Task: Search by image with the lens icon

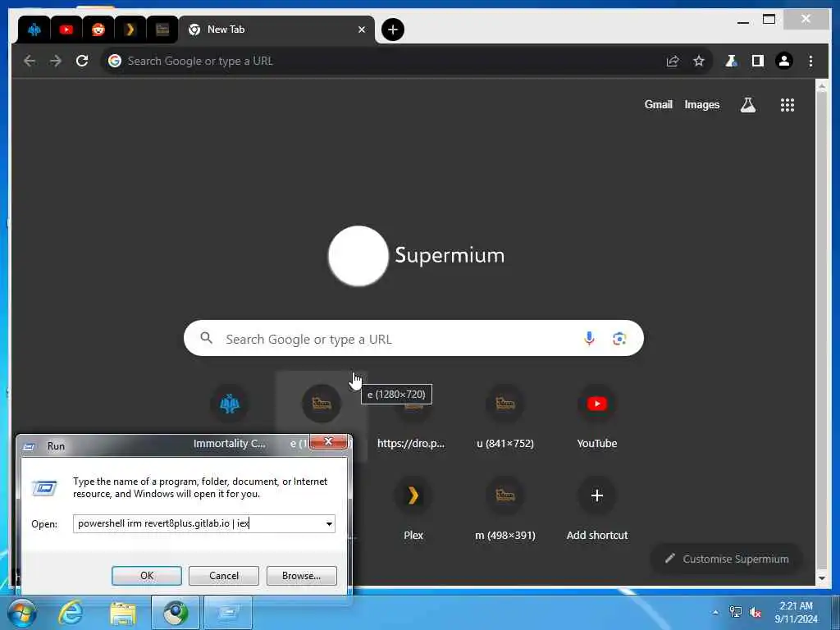Action: [619, 339]
